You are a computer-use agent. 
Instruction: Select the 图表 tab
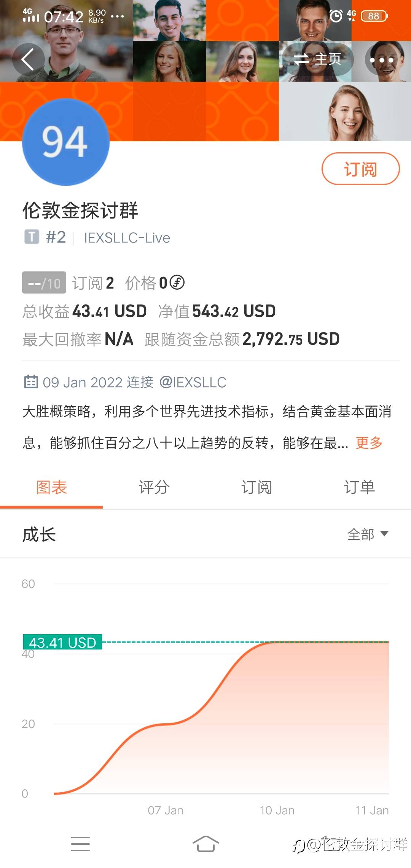[51, 487]
